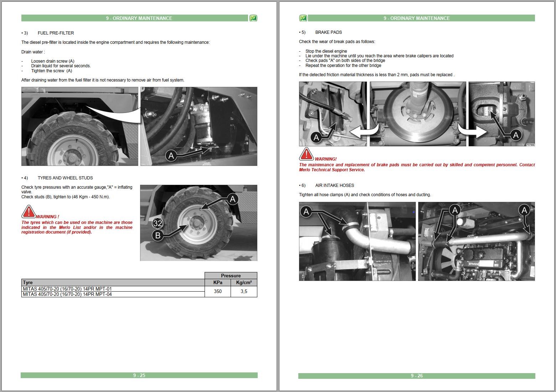Click the circled A label on fuel pre-filter photo
Viewport: 556px width, 392px height.
[171, 156]
